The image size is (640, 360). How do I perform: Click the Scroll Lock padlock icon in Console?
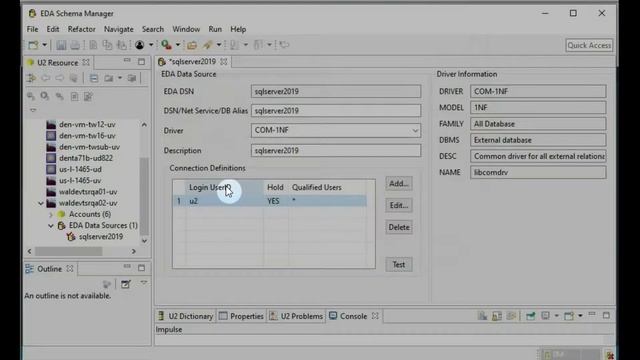(x=497, y=316)
